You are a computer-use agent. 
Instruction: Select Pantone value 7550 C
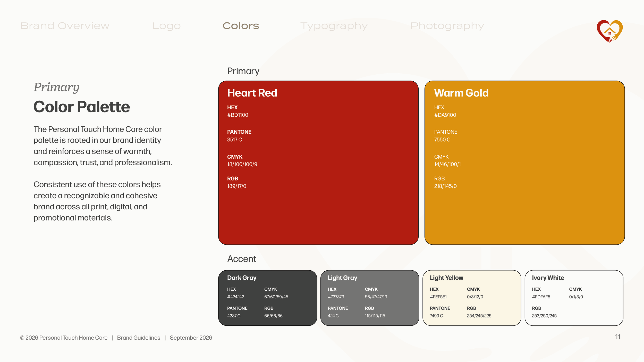coord(442,140)
